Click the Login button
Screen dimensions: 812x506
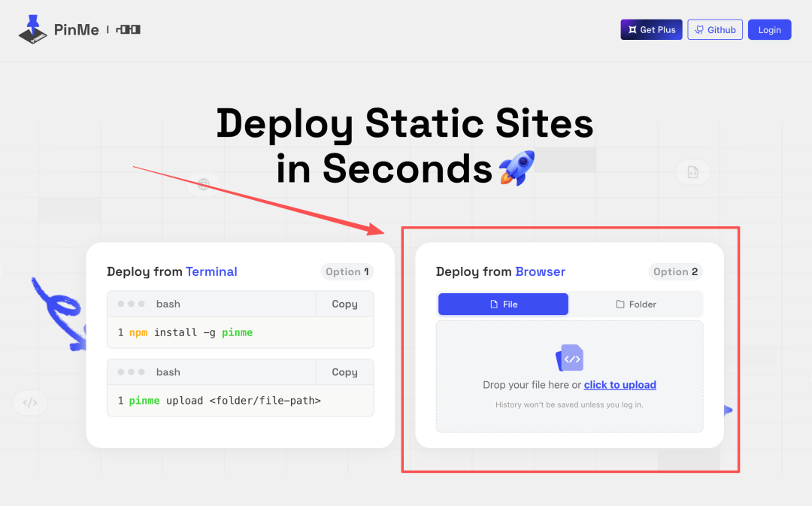pos(770,29)
